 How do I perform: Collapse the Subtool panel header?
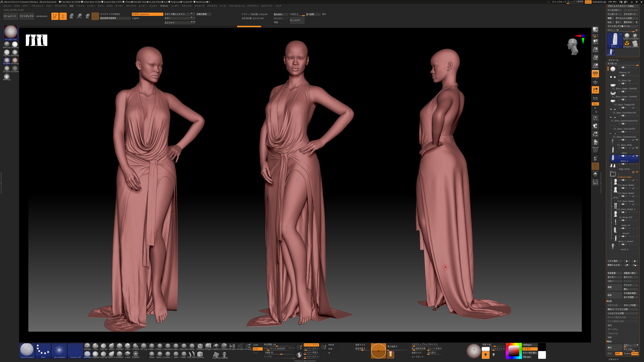point(613,60)
